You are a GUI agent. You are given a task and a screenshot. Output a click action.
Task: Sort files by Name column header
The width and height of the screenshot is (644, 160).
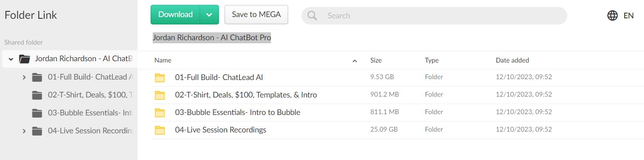(x=163, y=60)
